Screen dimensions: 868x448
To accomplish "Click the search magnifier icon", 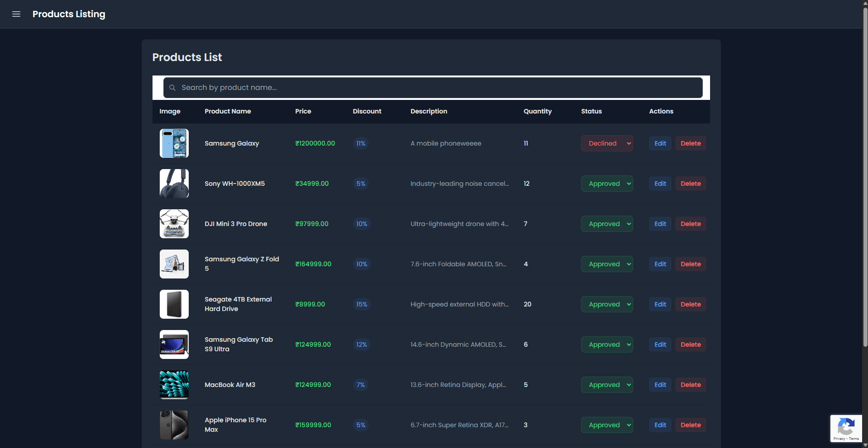I will point(172,87).
